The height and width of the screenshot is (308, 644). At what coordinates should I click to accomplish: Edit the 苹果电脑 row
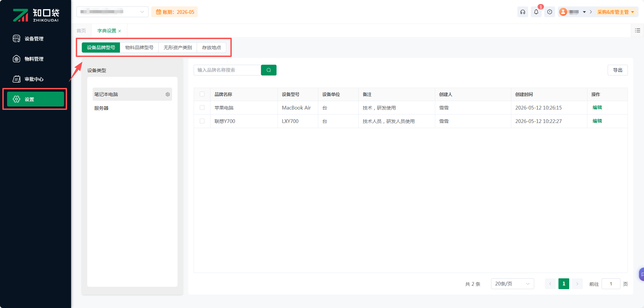point(597,107)
